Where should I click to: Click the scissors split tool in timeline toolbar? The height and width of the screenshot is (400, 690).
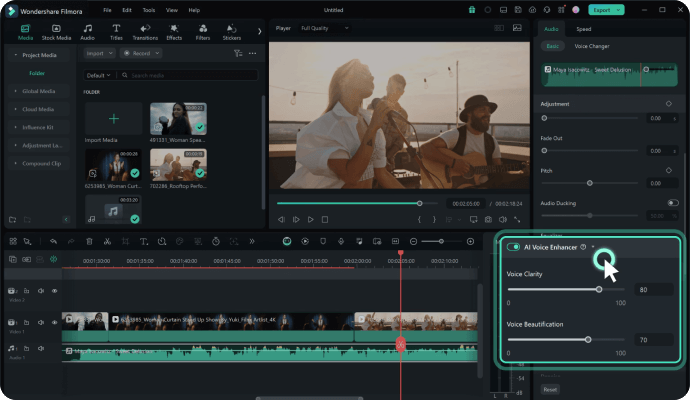tap(107, 241)
